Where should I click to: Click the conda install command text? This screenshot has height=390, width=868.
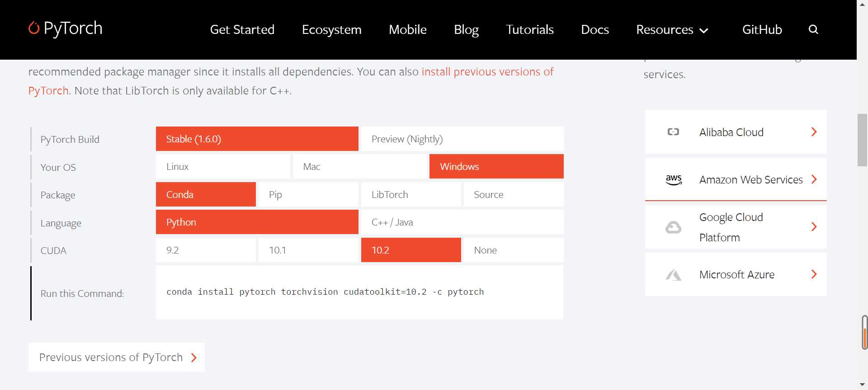(x=325, y=292)
